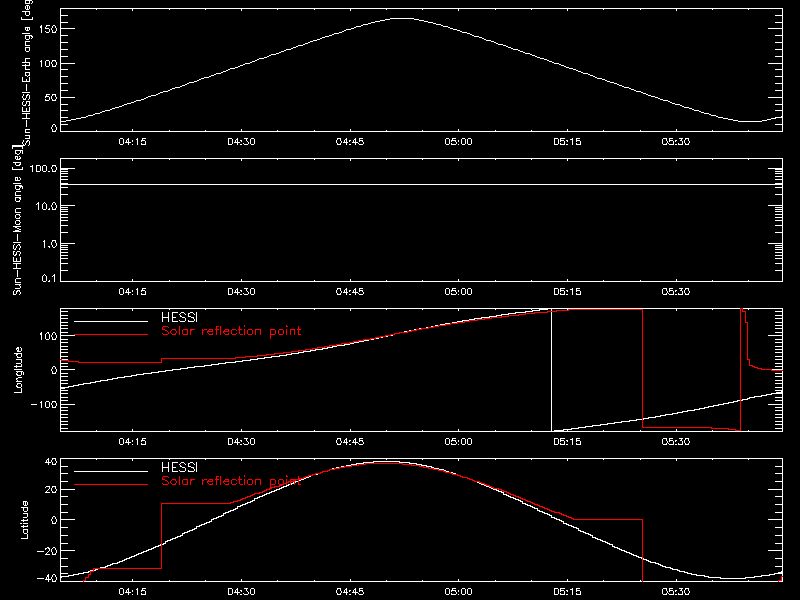Click 04:45 tick under Latitude plot
Image resolution: width=800 pixels, height=600 pixels.
349,591
